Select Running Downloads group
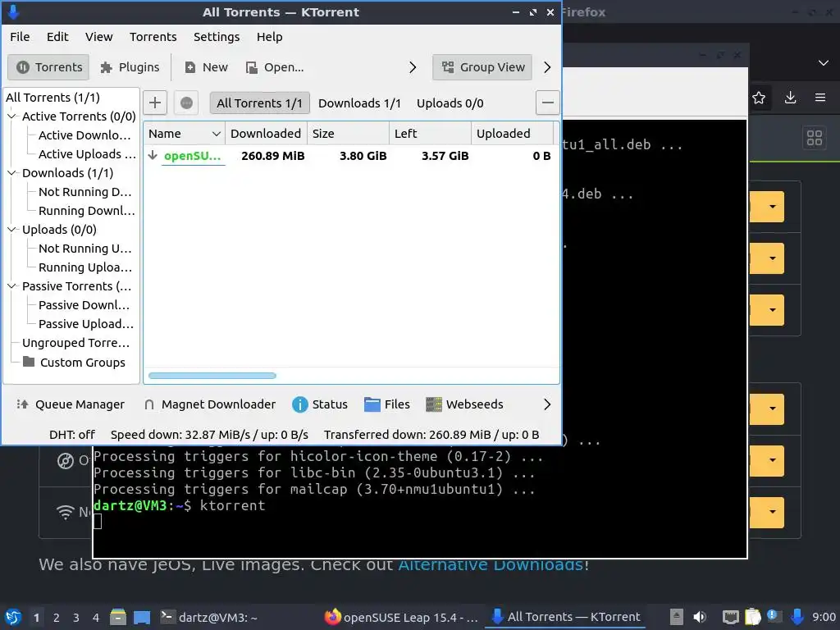This screenshot has width=840, height=630. [x=87, y=211]
